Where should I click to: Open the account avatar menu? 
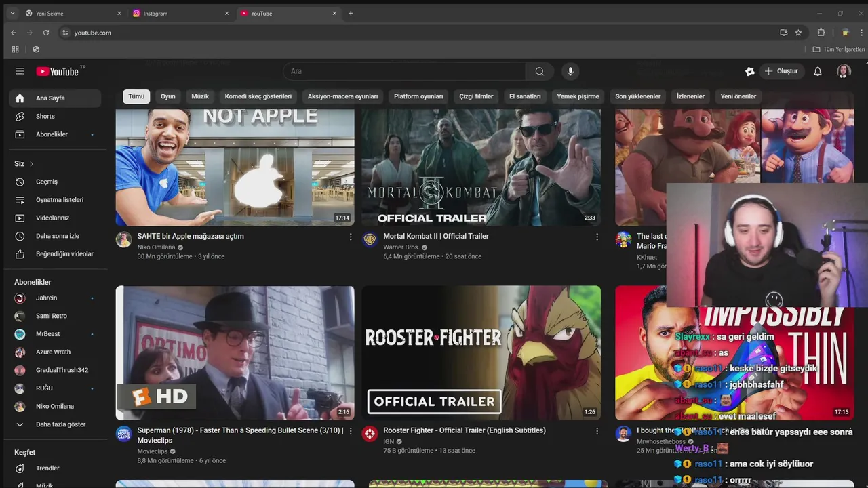pos(844,71)
